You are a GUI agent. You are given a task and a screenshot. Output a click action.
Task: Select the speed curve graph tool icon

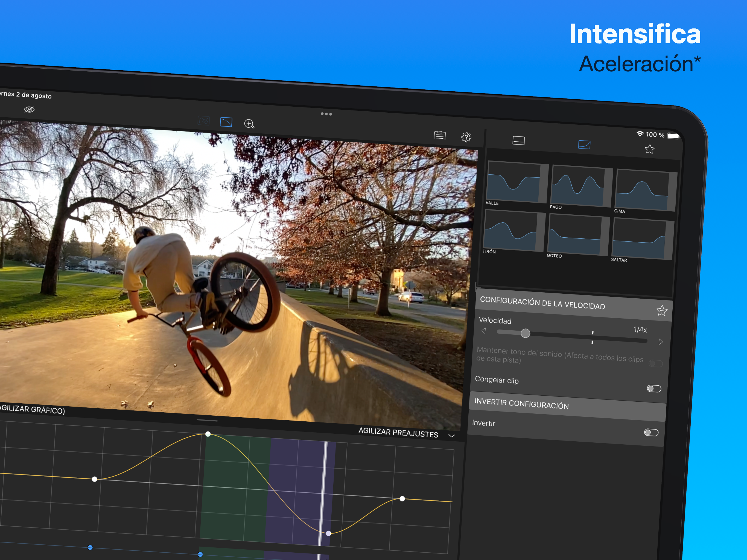[226, 122]
